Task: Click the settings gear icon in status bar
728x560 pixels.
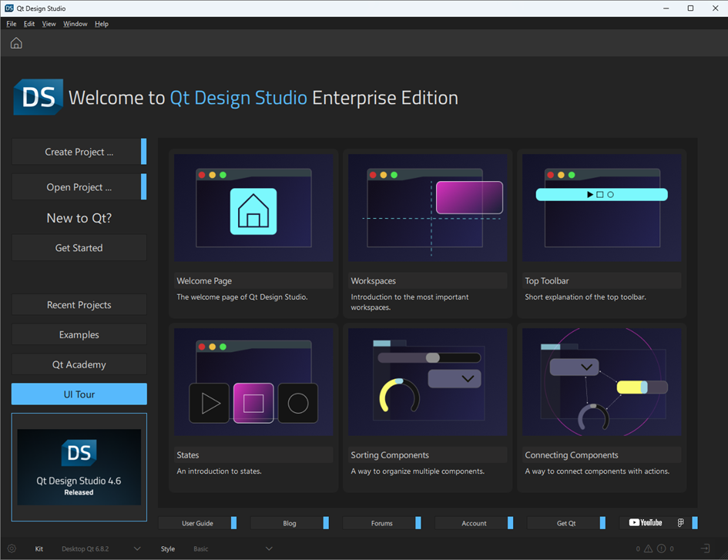Action: point(12,548)
